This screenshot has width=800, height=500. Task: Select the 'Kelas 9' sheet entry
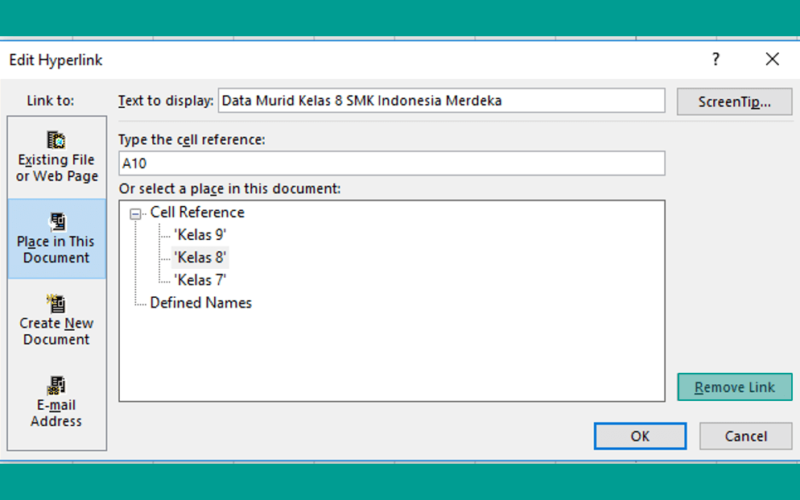click(x=200, y=235)
